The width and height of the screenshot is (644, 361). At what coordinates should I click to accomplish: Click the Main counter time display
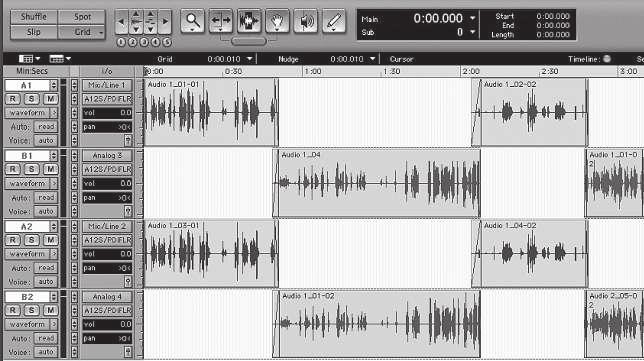(x=438, y=18)
